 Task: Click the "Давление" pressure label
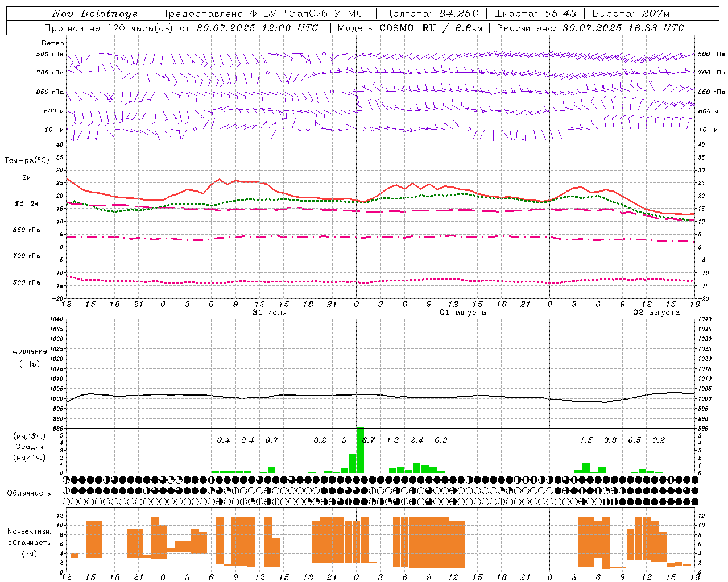[30, 351]
